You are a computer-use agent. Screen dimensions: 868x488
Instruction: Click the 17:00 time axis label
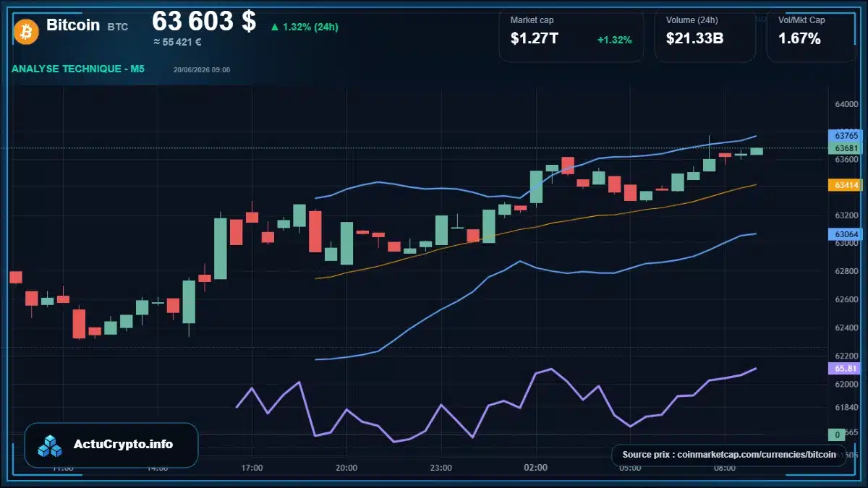pos(252,468)
